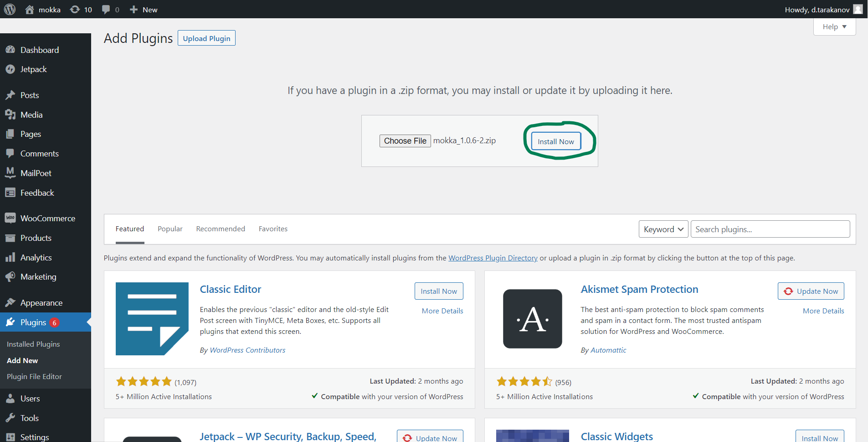Open the Marketing megaphone icon
The image size is (868, 442).
[x=10, y=277]
